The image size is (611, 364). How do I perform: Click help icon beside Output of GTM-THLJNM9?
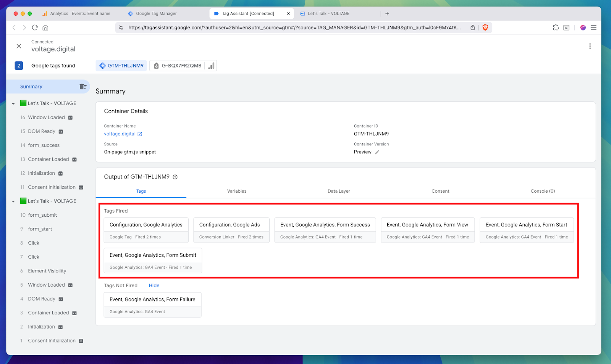click(175, 177)
